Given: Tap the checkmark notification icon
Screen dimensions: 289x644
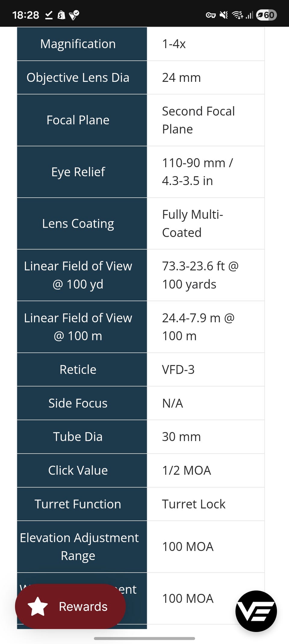Looking at the screenshot, I should (x=49, y=15).
